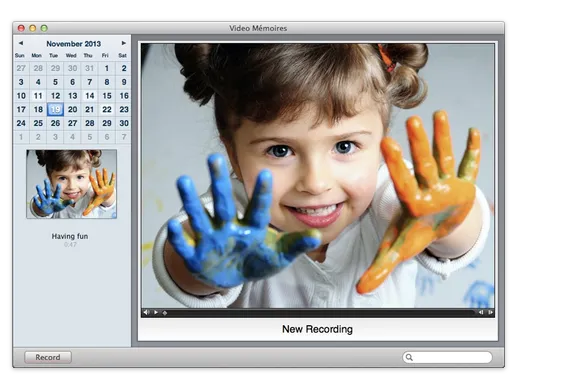
Task: Mute the video with the speaker icon
Action: click(146, 313)
